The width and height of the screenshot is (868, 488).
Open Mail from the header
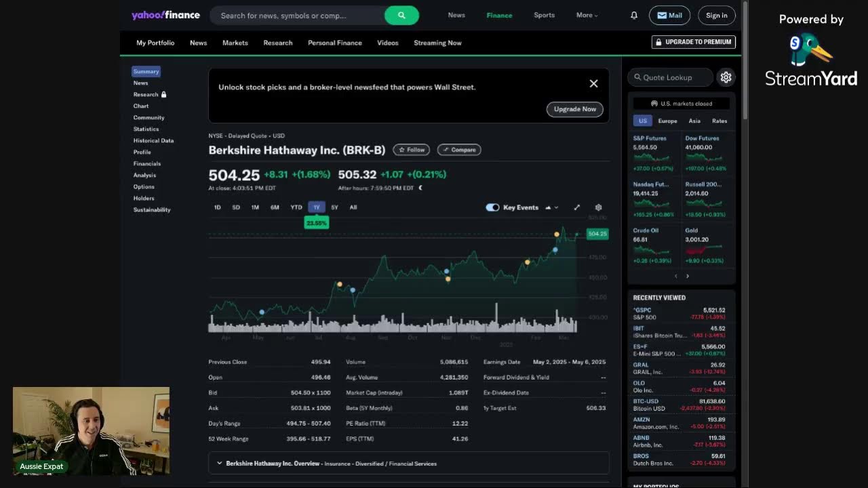click(x=669, y=15)
